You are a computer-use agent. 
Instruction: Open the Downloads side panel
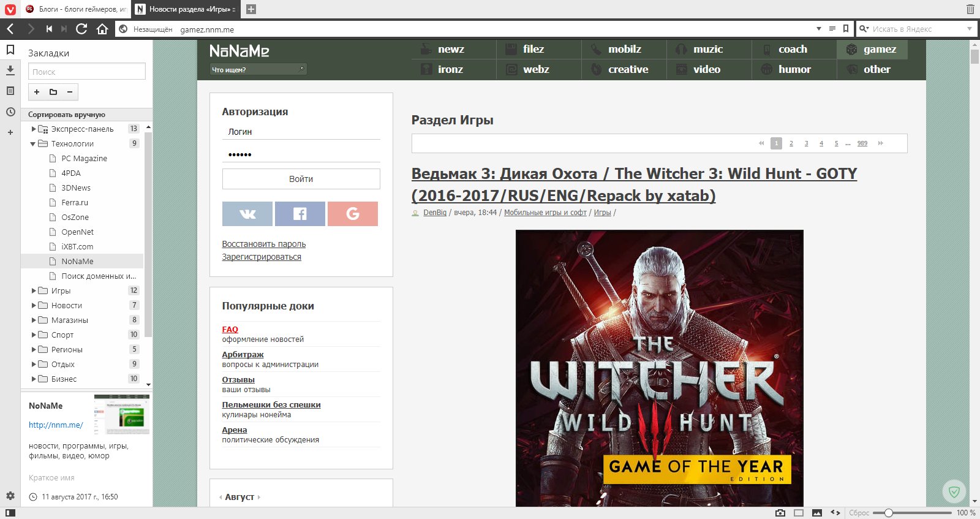click(x=10, y=70)
